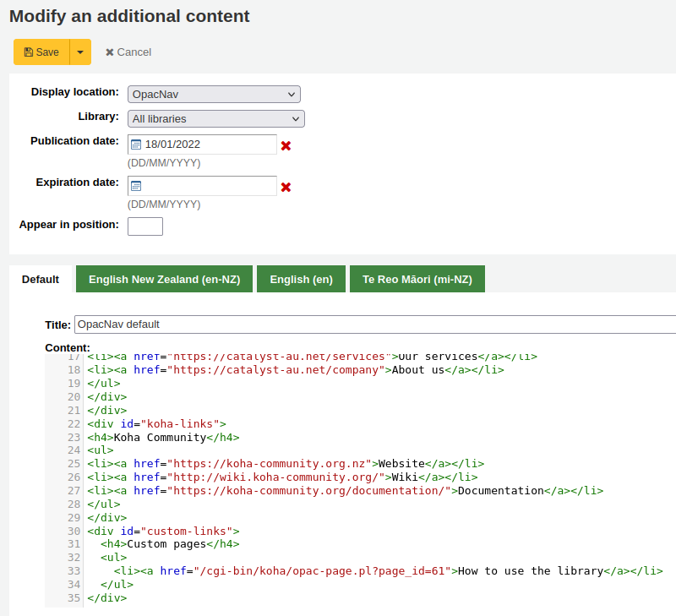
Task: Click code line 26 Wiki link
Action: (x=282, y=477)
